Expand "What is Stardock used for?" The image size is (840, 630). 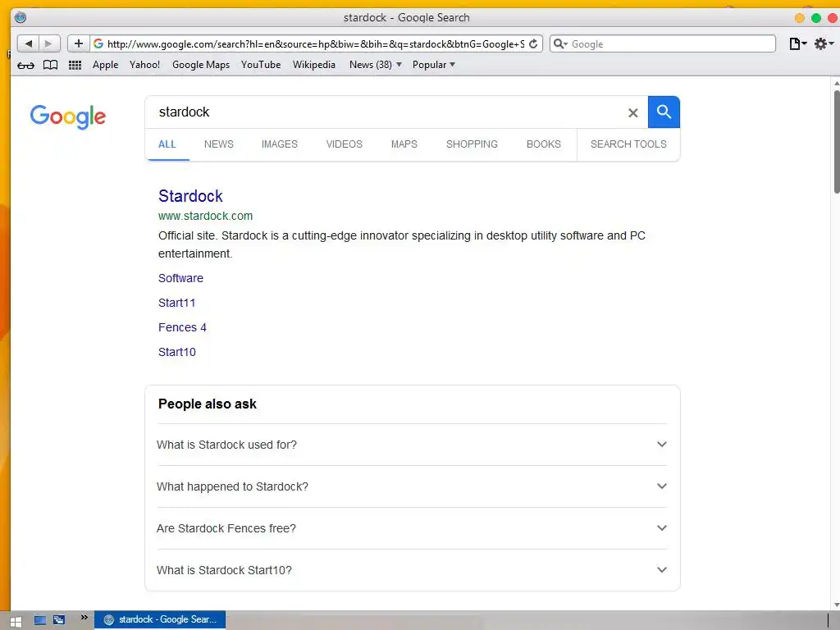pyautogui.click(x=412, y=445)
